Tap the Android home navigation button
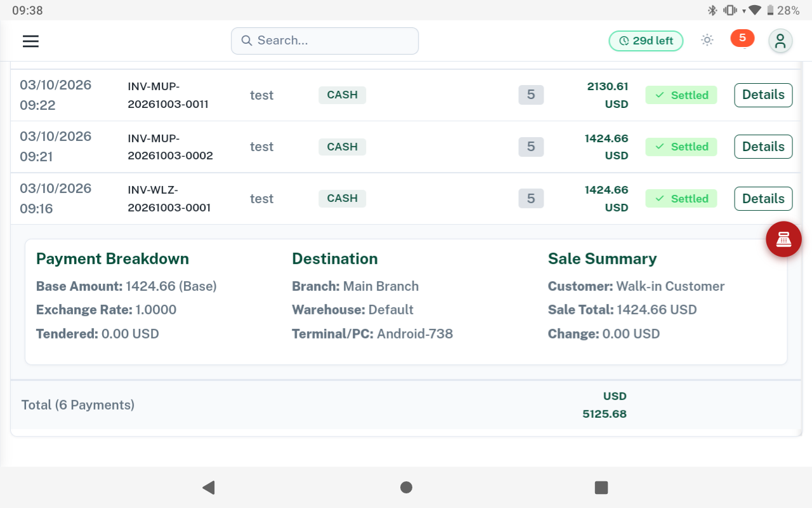Screen dimensions: 812x508 click(x=406, y=488)
